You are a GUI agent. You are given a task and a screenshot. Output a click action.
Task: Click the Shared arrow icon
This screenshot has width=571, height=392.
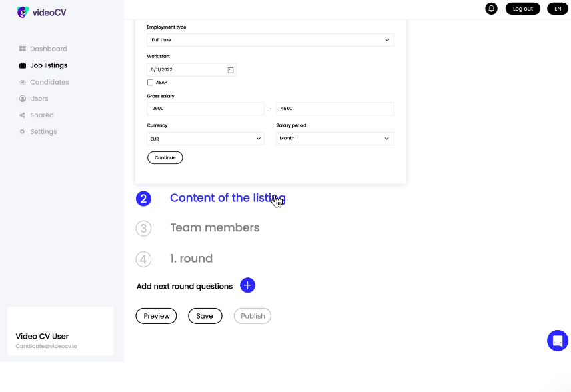point(22,115)
